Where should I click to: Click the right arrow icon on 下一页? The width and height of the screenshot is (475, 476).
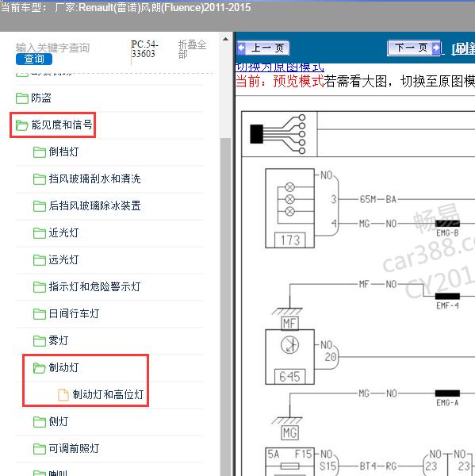point(436,48)
